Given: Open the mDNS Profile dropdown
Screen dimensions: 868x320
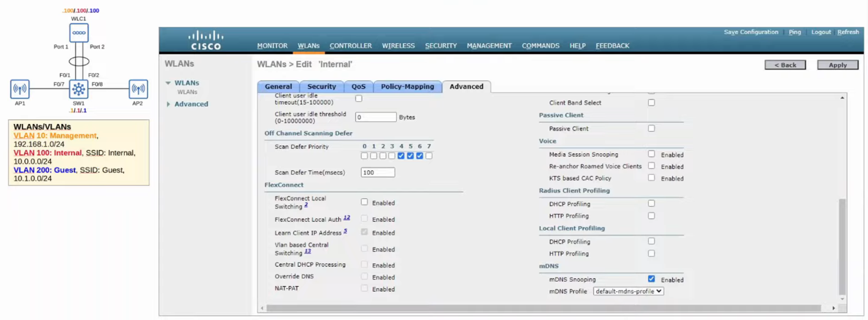Looking at the screenshot, I should [628, 291].
